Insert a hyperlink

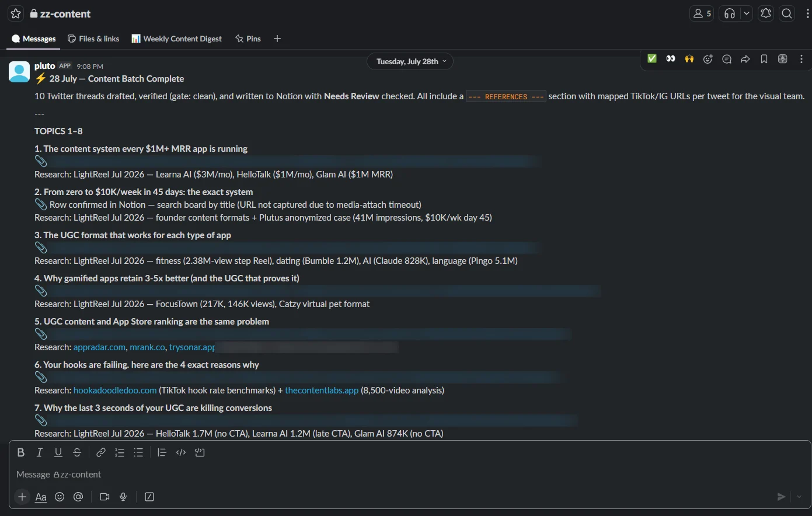(101, 452)
